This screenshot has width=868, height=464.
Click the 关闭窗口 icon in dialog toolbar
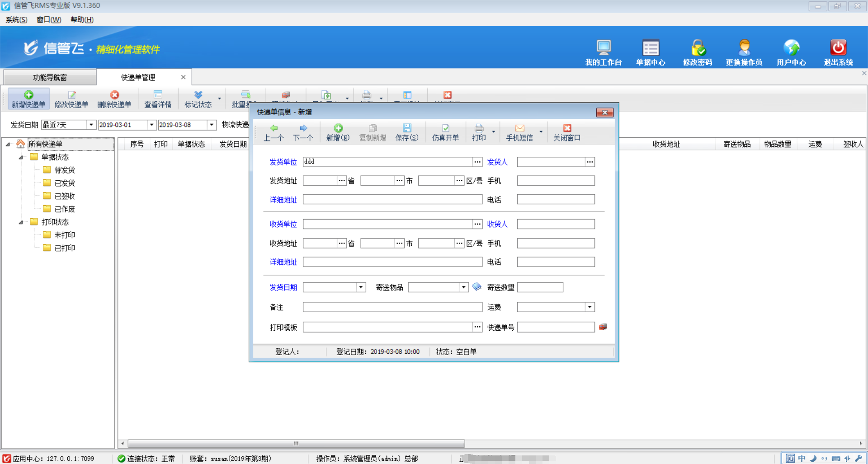point(567,128)
